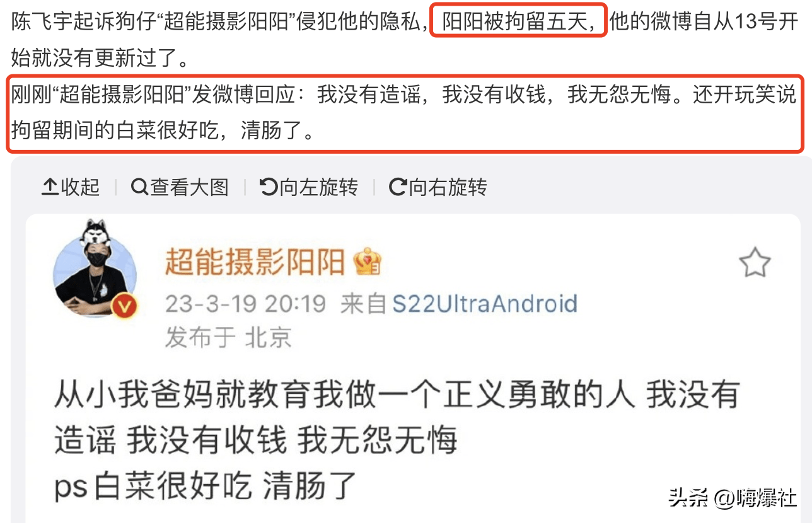The image size is (812, 523).
Task: Open the 查看大图 magnifier icon
Action: click(139, 187)
